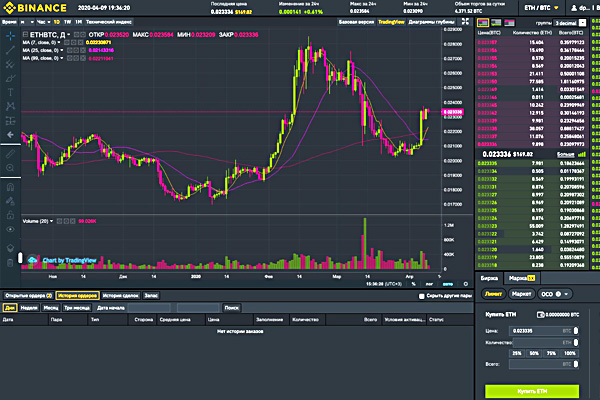The width and height of the screenshot is (600, 400).
Task: Click the wallet balance icon
Action: (x=541, y=315)
